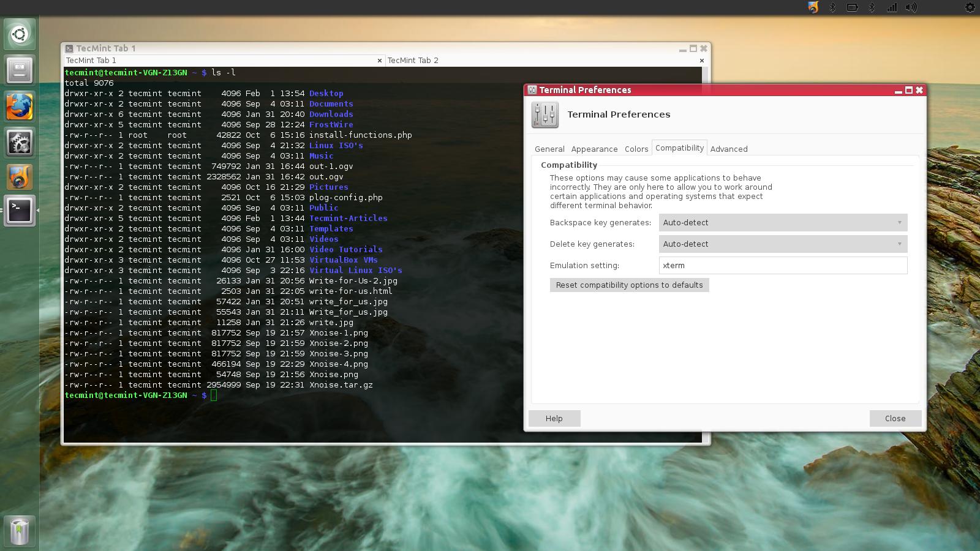Click the Bluetooth icon in the system tray
980x551 pixels.
pyautogui.click(x=831, y=7)
